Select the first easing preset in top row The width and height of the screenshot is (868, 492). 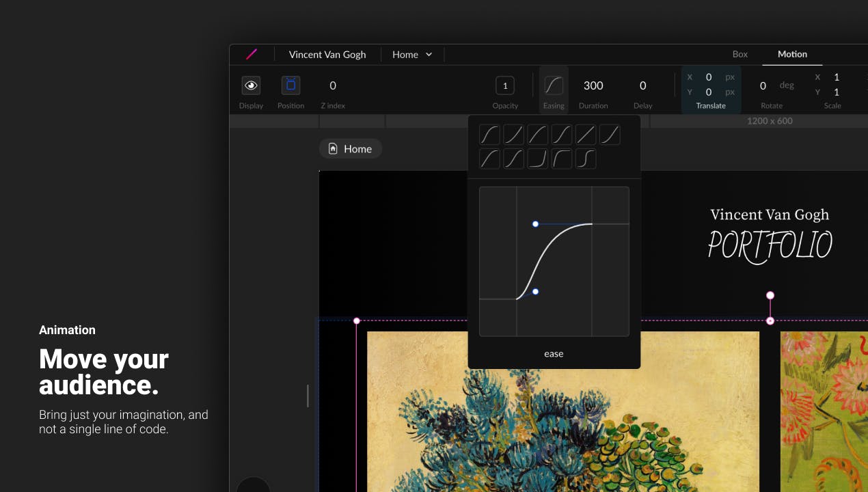(489, 135)
